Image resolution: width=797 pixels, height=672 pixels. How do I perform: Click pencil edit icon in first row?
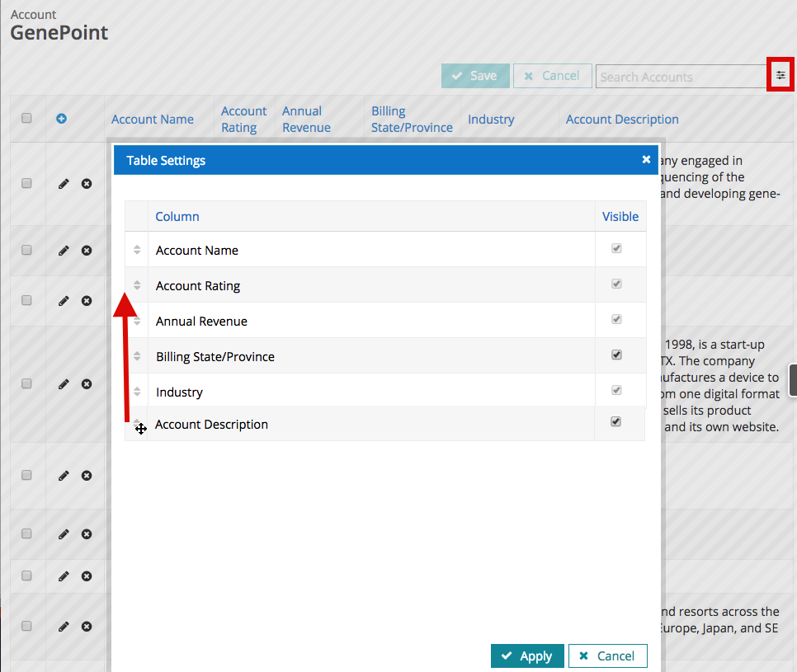[64, 184]
